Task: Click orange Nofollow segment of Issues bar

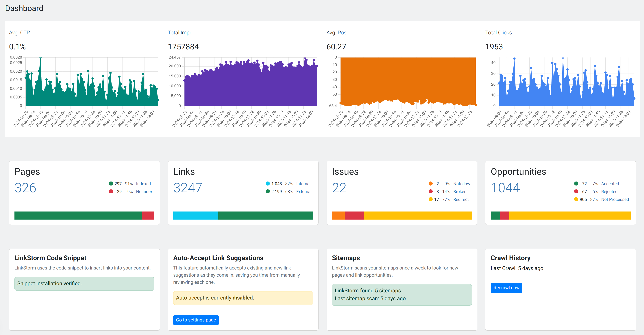Action: pyautogui.click(x=338, y=216)
